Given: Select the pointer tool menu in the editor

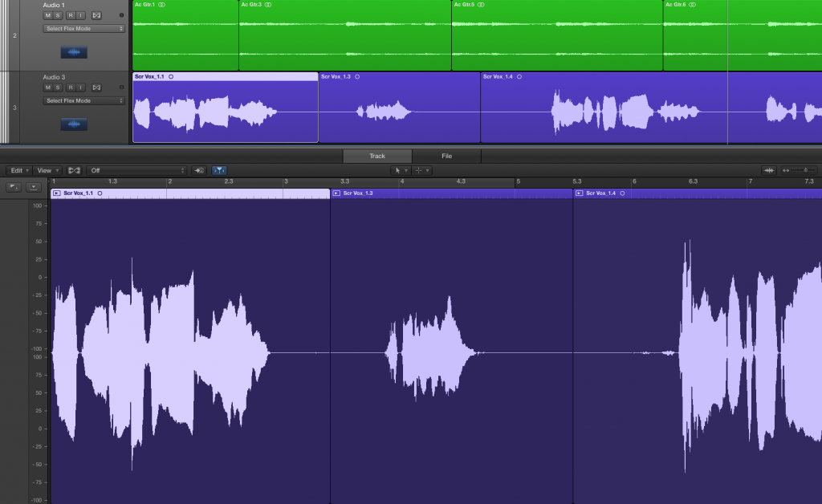Looking at the screenshot, I should (x=401, y=170).
